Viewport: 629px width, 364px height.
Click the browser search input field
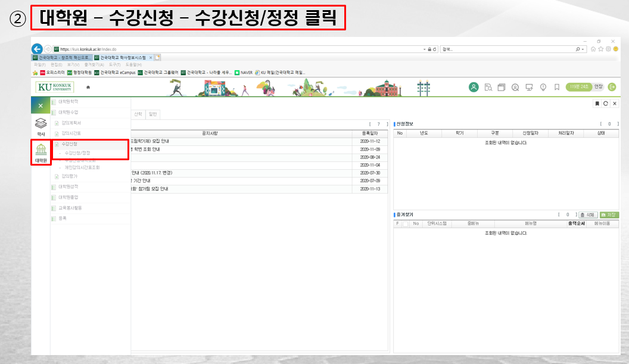pos(512,49)
